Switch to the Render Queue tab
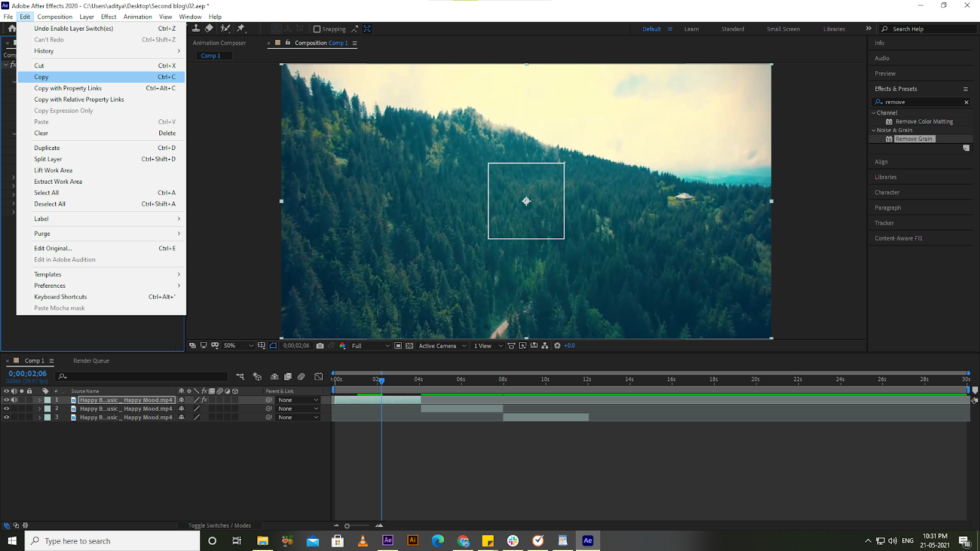This screenshot has height=551, width=980. (x=91, y=361)
